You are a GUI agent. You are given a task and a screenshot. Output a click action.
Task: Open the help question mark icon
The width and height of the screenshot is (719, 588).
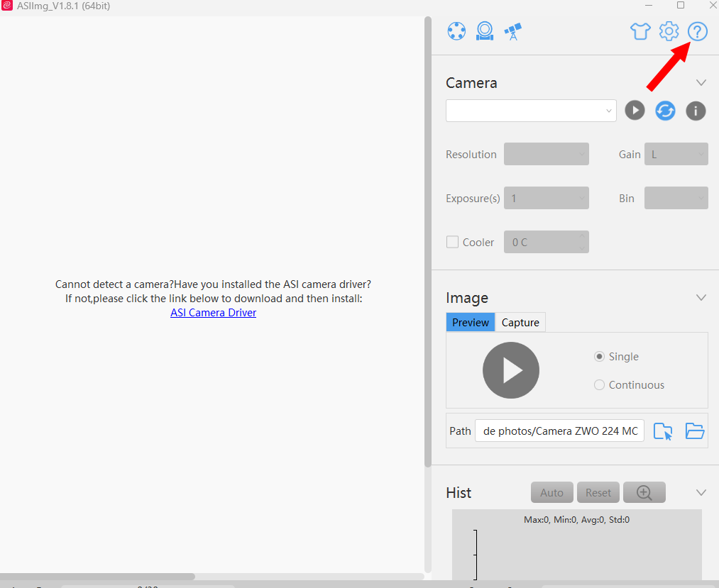698,32
